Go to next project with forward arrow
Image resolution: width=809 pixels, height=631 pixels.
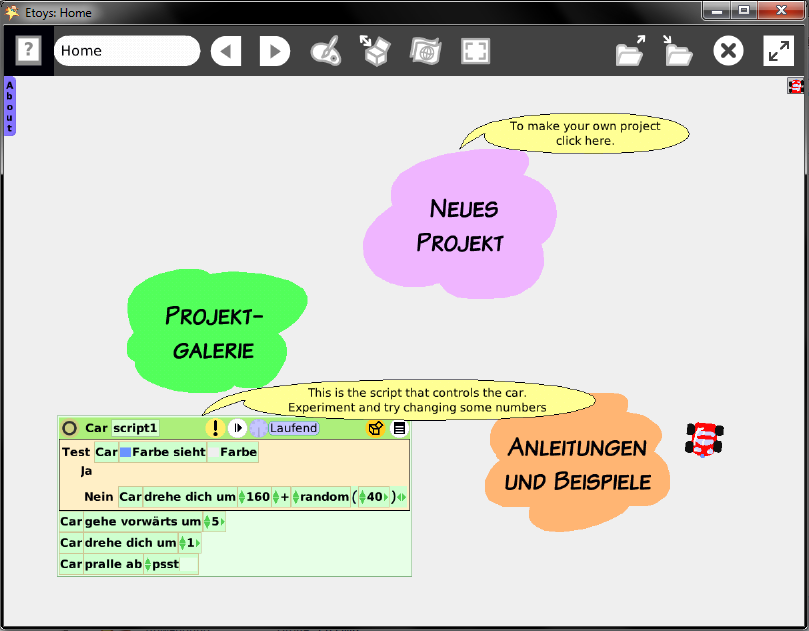274,51
